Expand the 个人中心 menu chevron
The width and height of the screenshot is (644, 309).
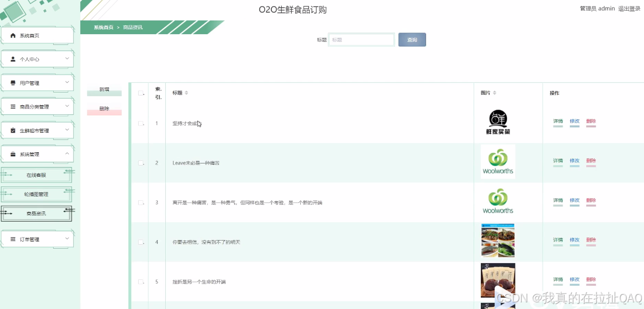pyautogui.click(x=67, y=59)
